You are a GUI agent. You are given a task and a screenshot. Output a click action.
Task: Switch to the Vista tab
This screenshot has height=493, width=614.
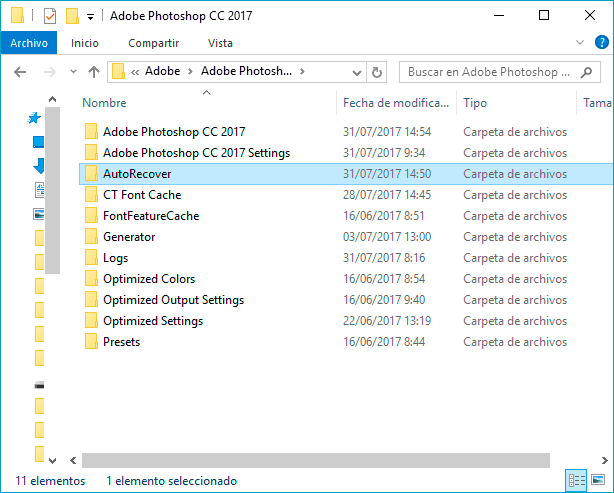point(220,43)
